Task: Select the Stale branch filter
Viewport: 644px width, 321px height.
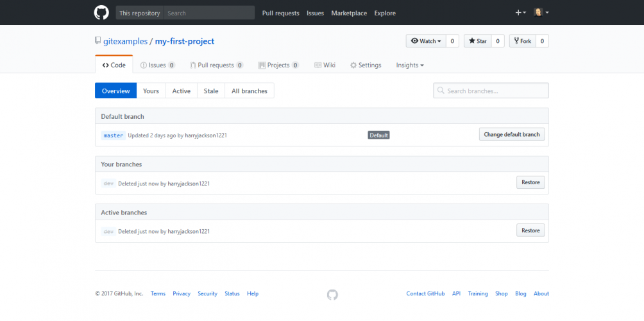Action: coord(210,91)
